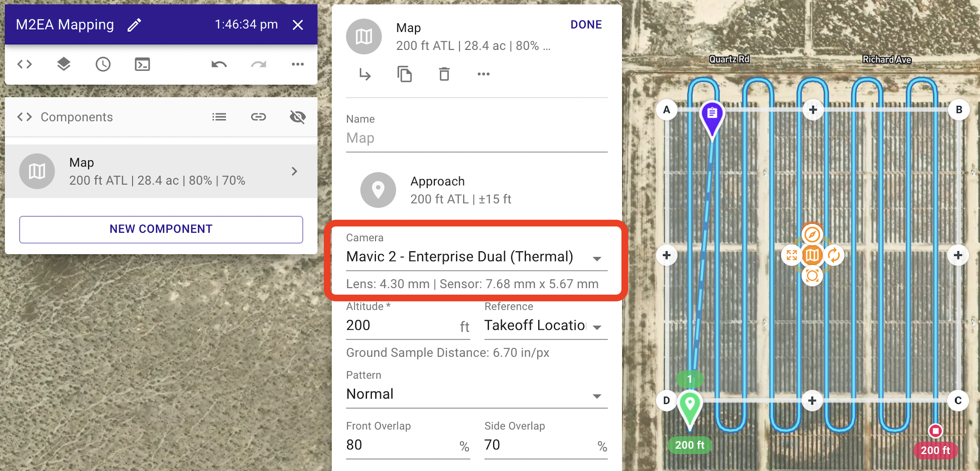This screenshot has width=980, height=471.
Task: Click the 1:46:34 pm timestamp
Action: (246, 25)
